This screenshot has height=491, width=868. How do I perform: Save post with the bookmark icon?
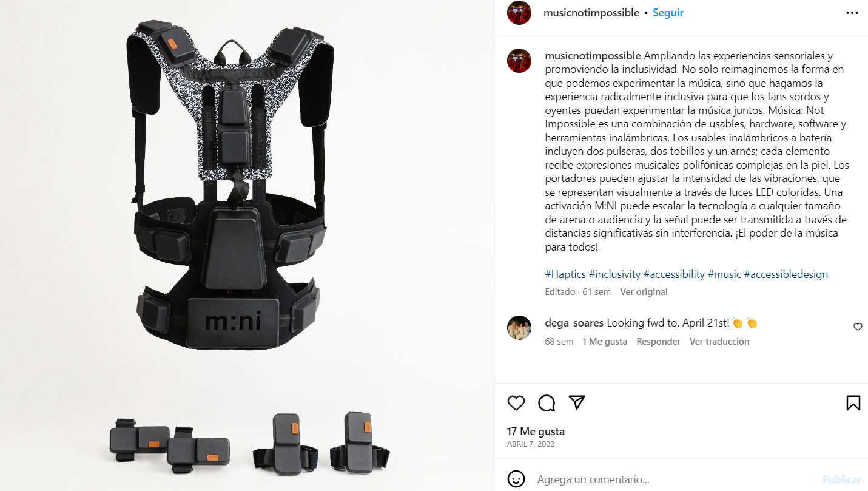[x=853, y=403]
